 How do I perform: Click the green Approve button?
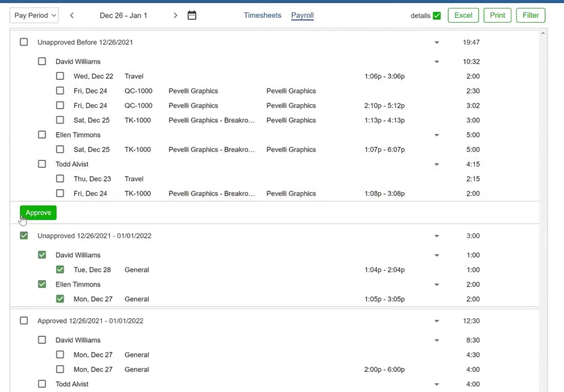coord(38,213)
